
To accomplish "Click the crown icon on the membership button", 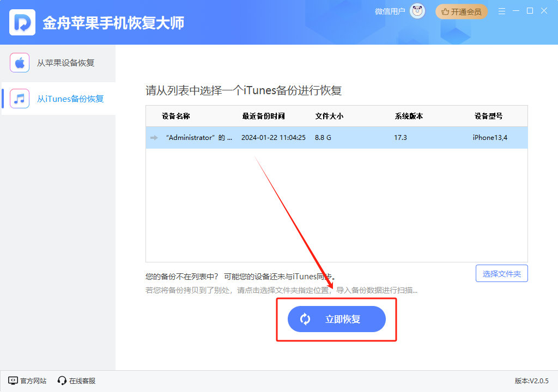I will [445, 10].
